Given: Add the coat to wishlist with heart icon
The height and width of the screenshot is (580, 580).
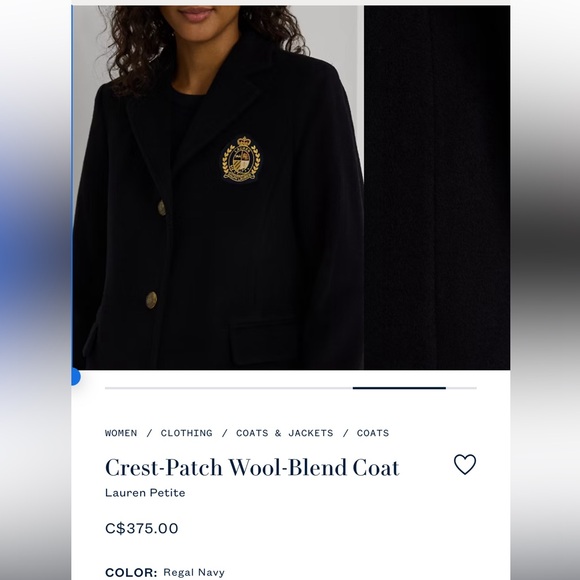Looking at the screenshot, I should click(x=465, y=464).
